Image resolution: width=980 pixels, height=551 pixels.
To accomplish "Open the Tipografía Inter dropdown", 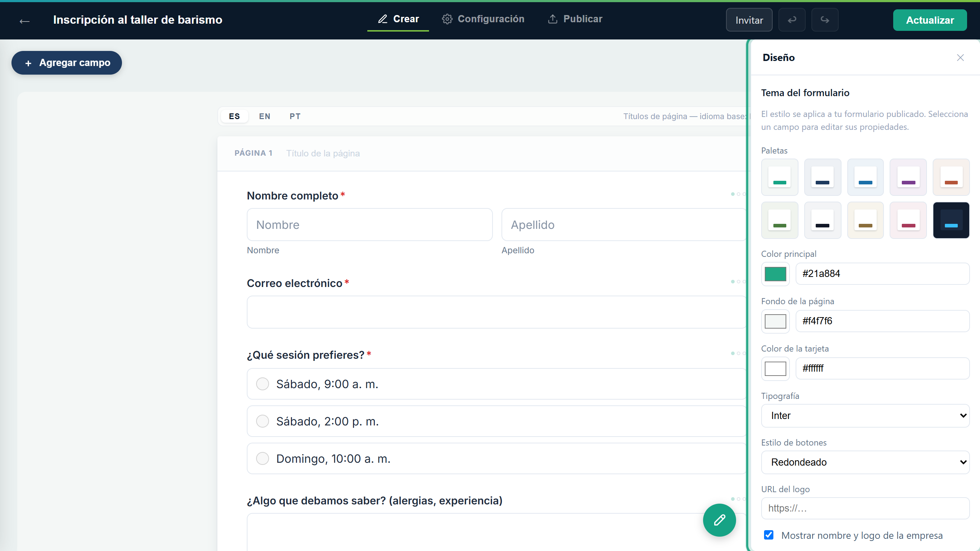I will 865,415.
